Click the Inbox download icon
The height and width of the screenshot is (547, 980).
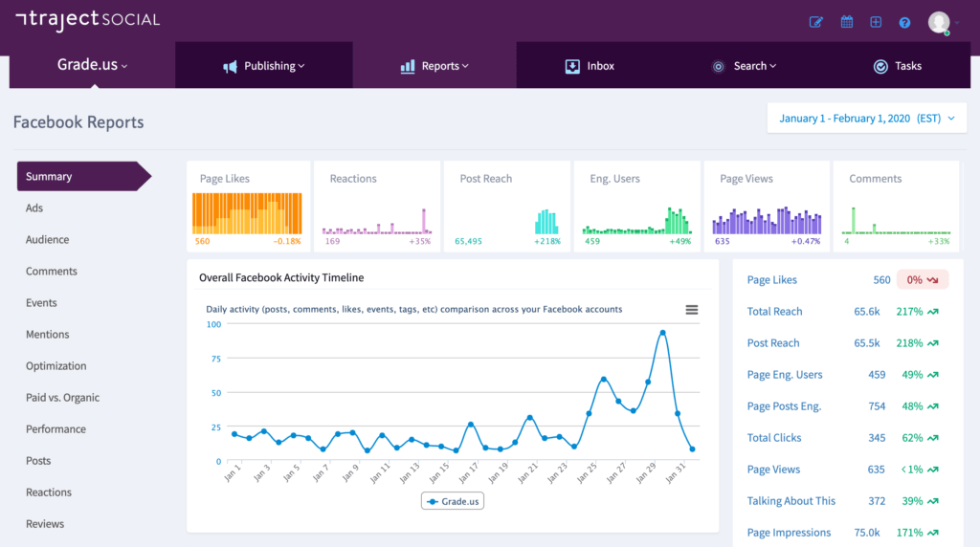[x=572, y=66]
